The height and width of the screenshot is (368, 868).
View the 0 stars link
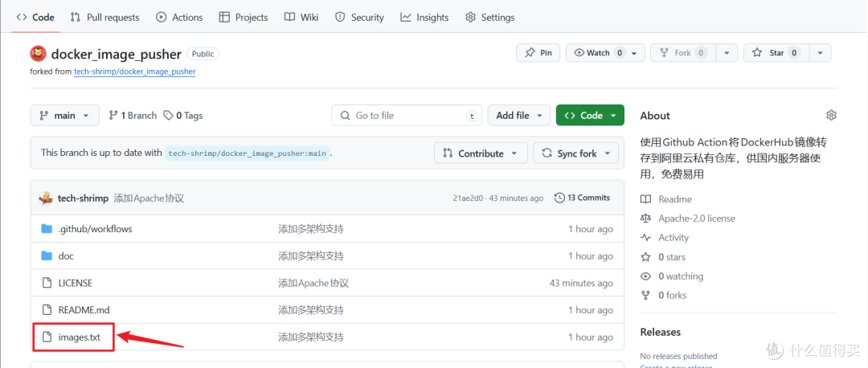tap(663, 257)
